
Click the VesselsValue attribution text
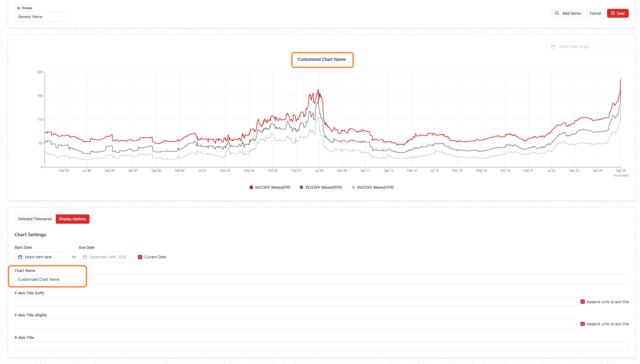tap(621, 175)
